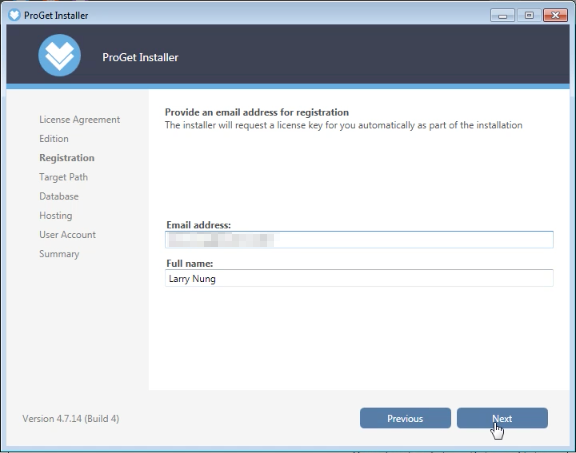Select the Edition step in sidebar
The width and height of the screenshot is (576, 453).
54,139
